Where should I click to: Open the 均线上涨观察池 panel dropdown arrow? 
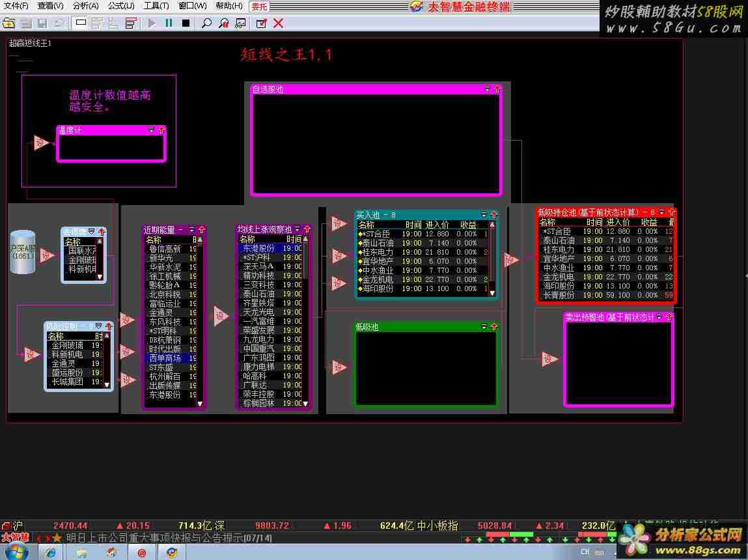point(298,229)
